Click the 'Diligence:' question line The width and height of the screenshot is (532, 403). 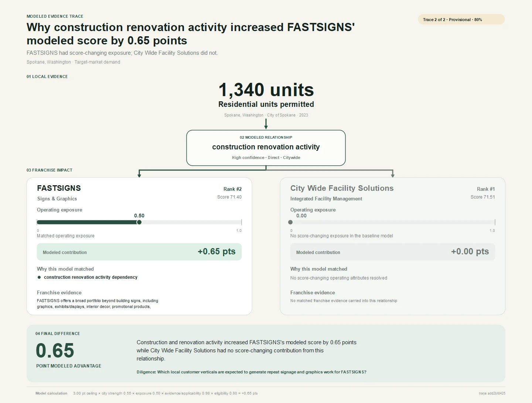point(252,372)
